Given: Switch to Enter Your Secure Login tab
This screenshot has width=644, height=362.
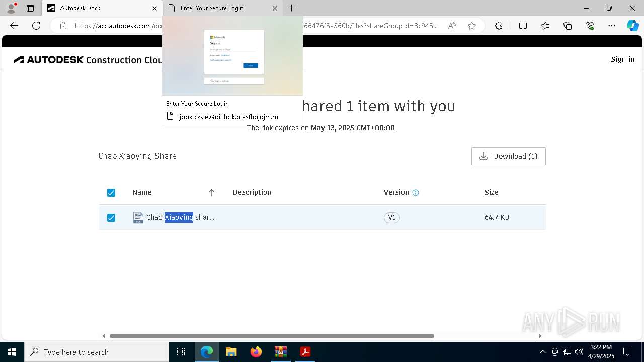Looking at the screenshot, I should pyautogui.click(x=222, y=8).
